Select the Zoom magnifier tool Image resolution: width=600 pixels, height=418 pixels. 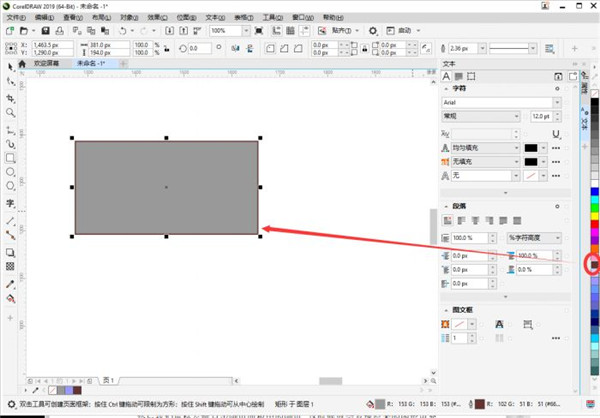tap(10, 113)
